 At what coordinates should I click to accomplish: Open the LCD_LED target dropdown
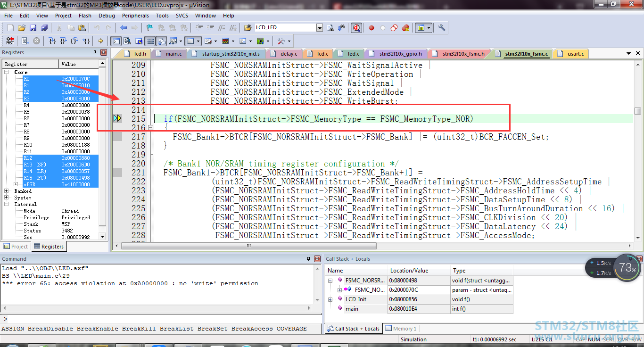tap(319, 28)
